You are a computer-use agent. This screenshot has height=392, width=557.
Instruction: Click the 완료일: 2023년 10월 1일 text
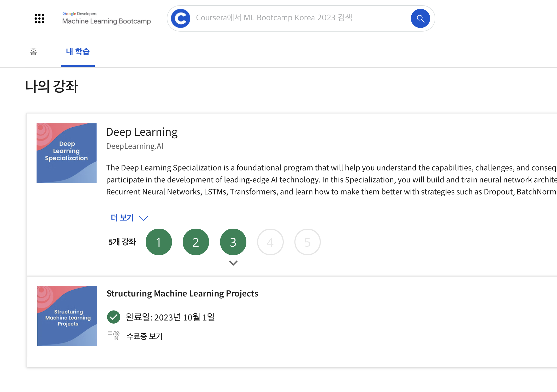point(170,317)
